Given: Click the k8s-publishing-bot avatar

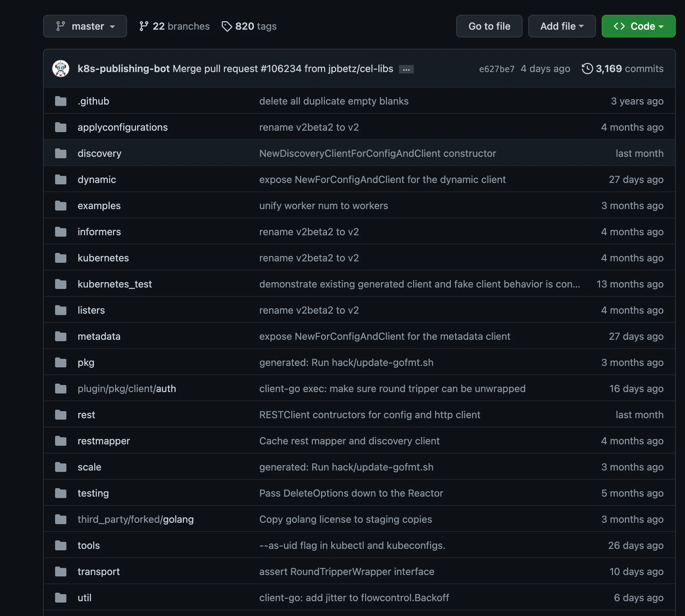Looking at the screenshot, I should pos(61,69).
